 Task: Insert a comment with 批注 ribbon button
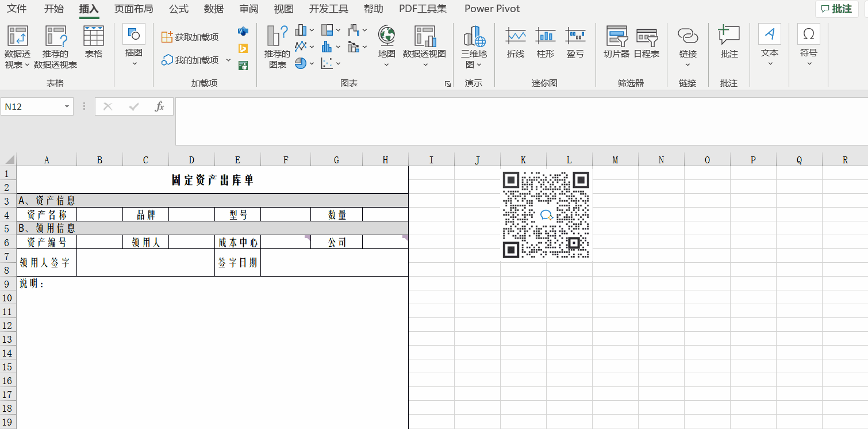(x=729, y=42)
